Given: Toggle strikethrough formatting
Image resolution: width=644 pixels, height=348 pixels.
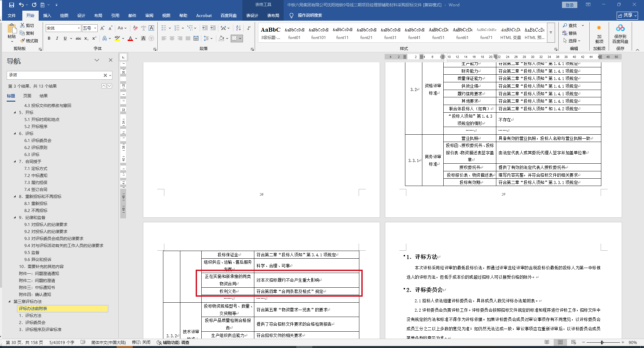Looking at the screenshot, I should click(78, 38).
